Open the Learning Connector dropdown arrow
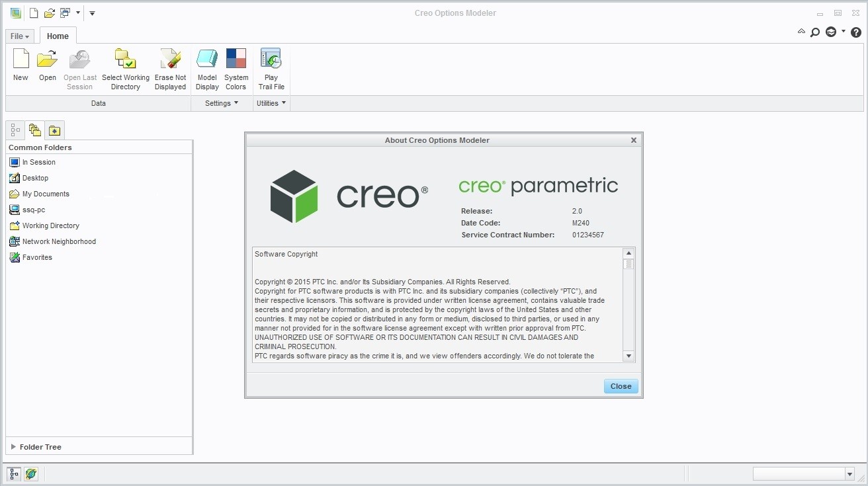The width and height of the screenshot is (868, 486). pyautogui.click(x=844, y=32)
